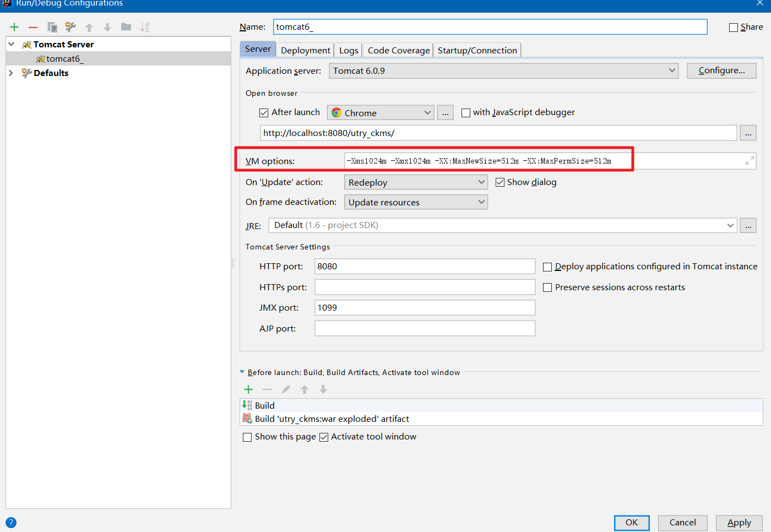Add before-launch task green plus

tap(248, 389)
